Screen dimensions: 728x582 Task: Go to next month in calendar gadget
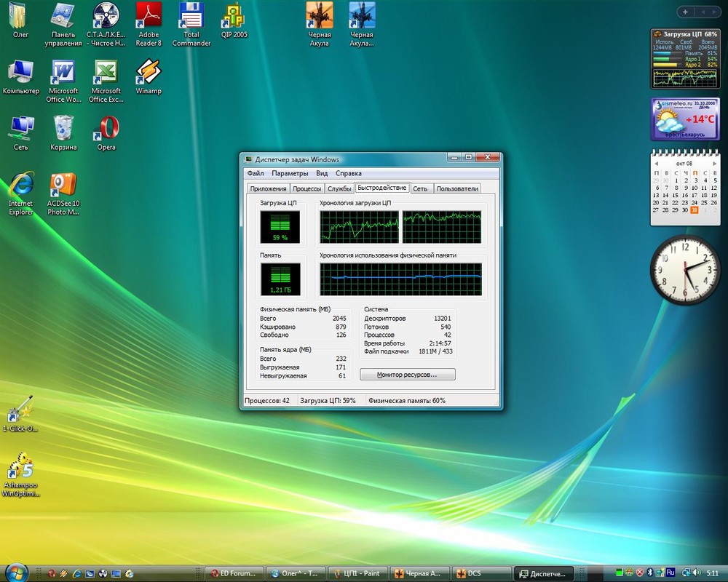pyautogui.click(x=715, y=163)
